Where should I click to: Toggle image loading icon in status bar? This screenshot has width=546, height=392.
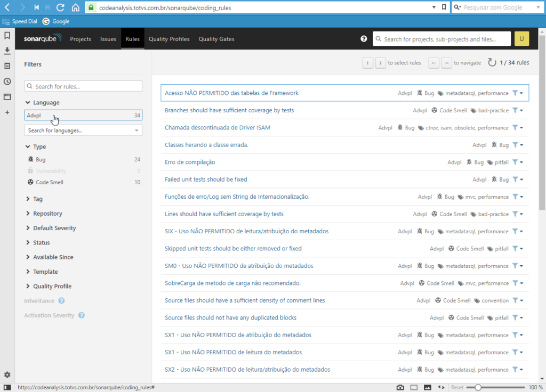click(427, 388)
